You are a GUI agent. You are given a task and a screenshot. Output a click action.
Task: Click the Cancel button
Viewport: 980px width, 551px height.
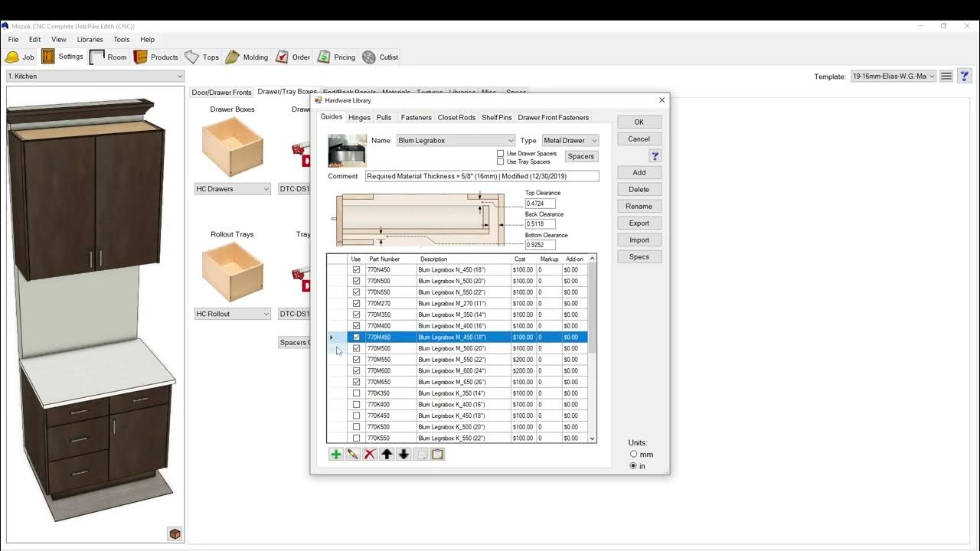pyautogui.click(x=639, y=139)
